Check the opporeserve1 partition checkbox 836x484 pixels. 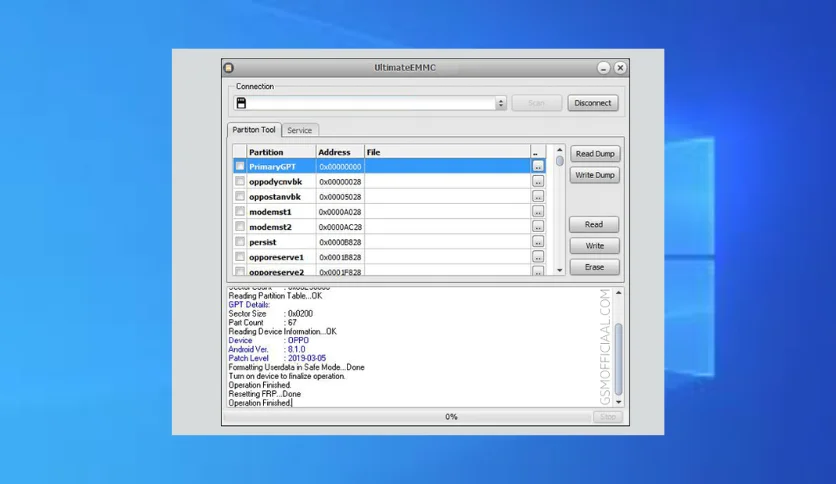240,256
